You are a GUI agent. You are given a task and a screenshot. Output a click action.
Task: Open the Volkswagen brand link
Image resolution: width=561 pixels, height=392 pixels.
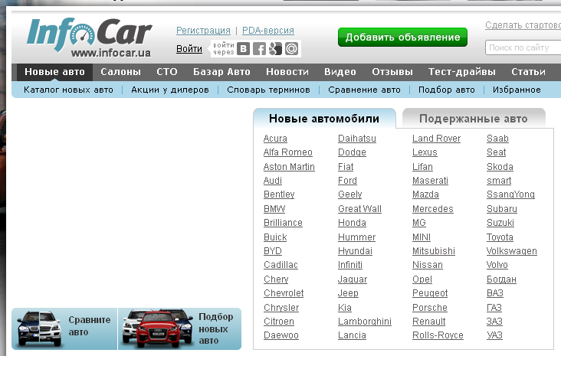[x=512, y=251]
